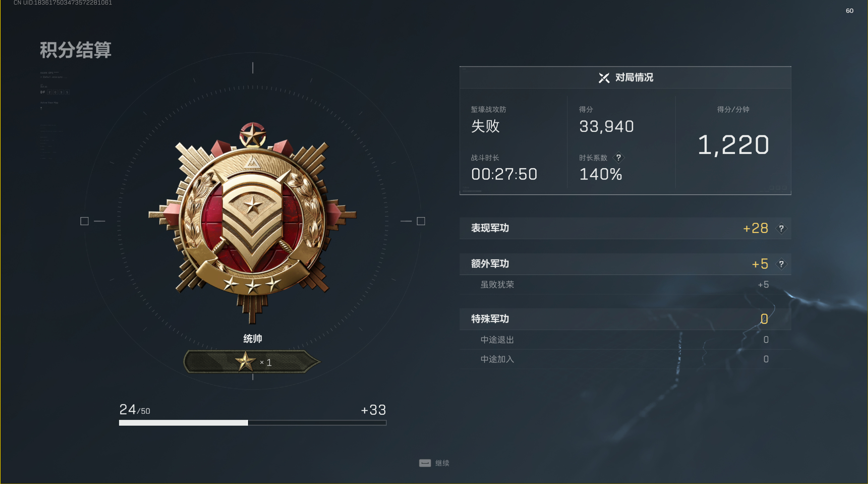Select the 中途退出 entry row
Screen dimensions: 868x484
[625, 340]
